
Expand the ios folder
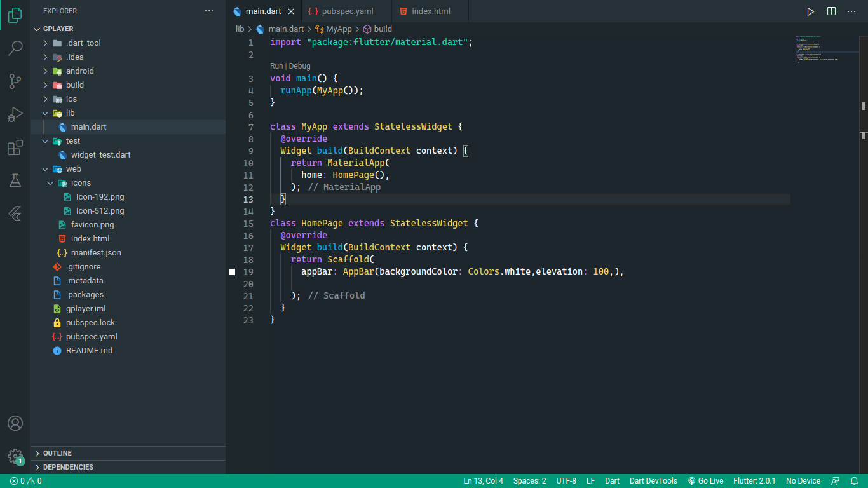pyautogui.click(x=128, y=99)
